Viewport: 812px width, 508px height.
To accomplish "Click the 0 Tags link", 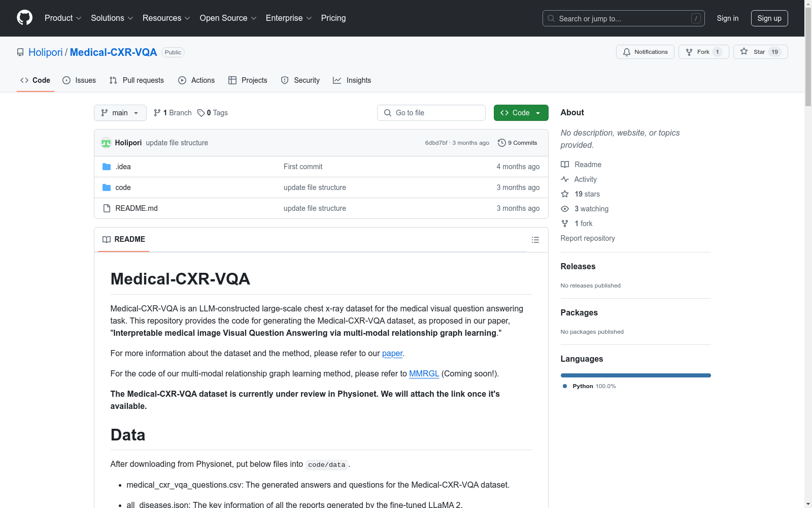I will click(213, 113).
